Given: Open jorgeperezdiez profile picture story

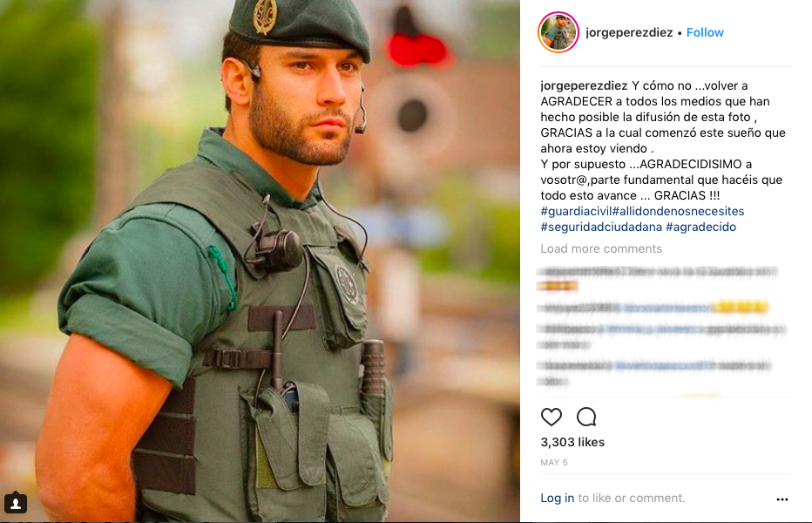Looking at the screenshot, I should click(x=558, y=32).
